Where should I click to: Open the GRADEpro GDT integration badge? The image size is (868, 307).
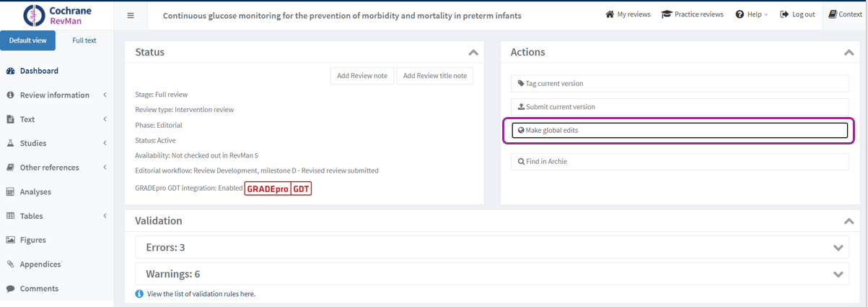(x=278, y=189)
